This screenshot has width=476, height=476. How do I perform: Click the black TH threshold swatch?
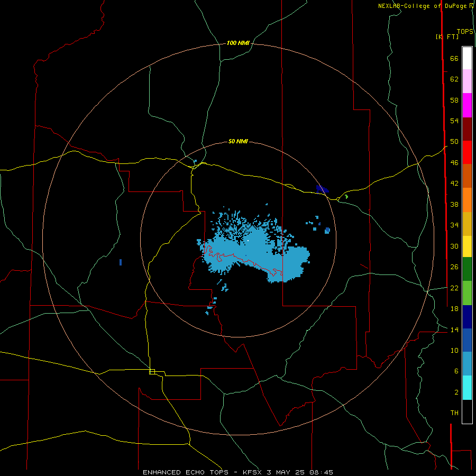(467, 411)
